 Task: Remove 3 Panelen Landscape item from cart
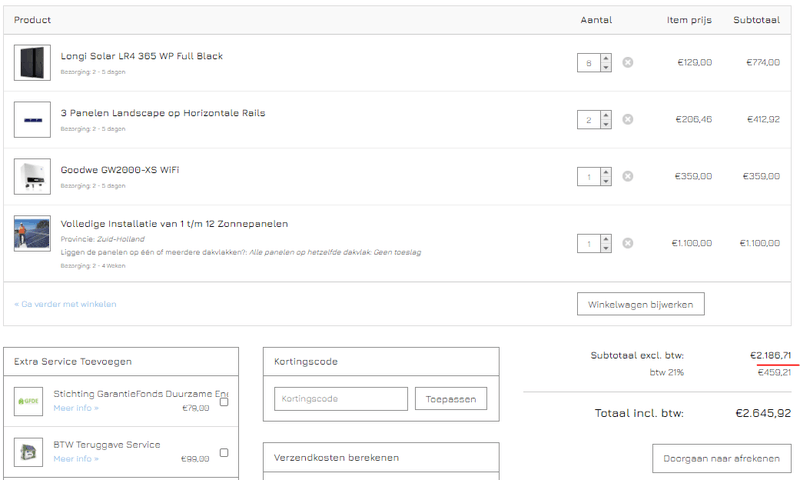628,119
